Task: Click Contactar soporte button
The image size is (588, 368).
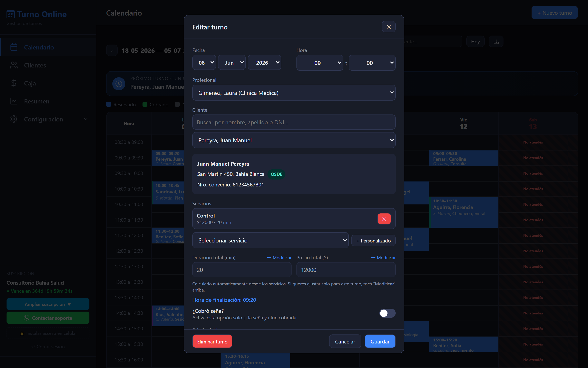Action: pyautogui.click(x=48, y=318)
